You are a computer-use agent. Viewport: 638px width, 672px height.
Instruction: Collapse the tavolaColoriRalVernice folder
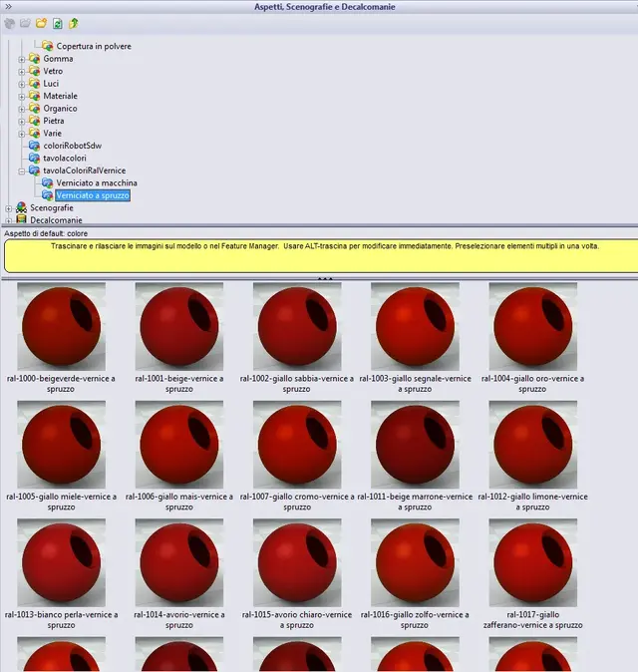click(21, 171)
